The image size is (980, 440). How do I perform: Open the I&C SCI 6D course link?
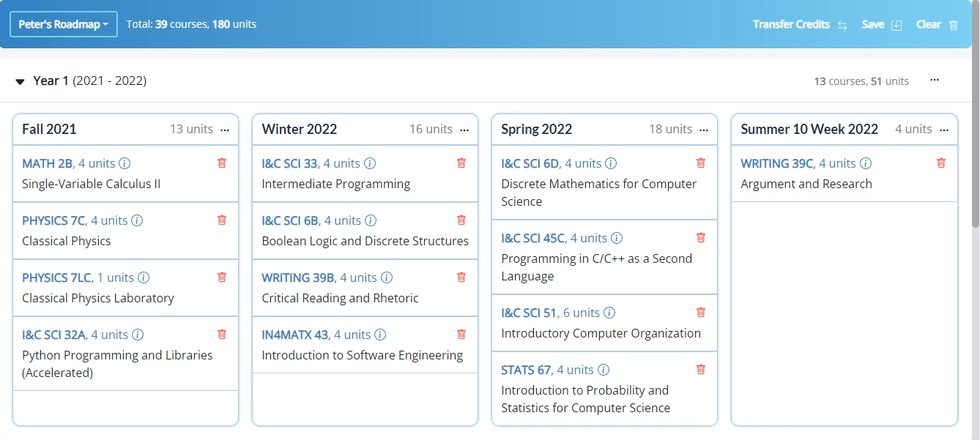[530, 163]
